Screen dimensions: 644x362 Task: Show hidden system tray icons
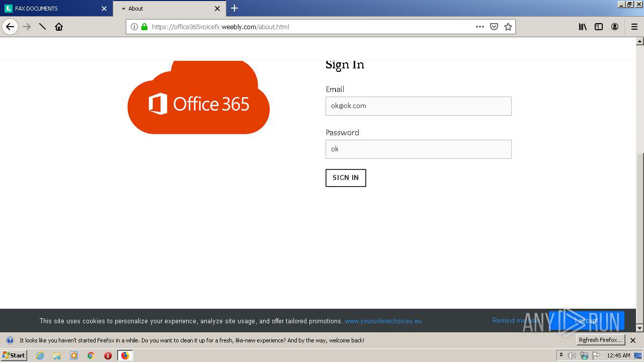click(x=561, y=355)
